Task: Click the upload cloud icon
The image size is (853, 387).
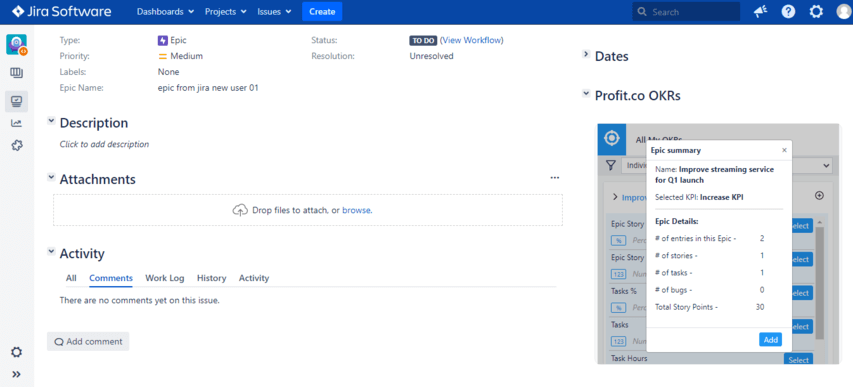Action: point(240,210)
